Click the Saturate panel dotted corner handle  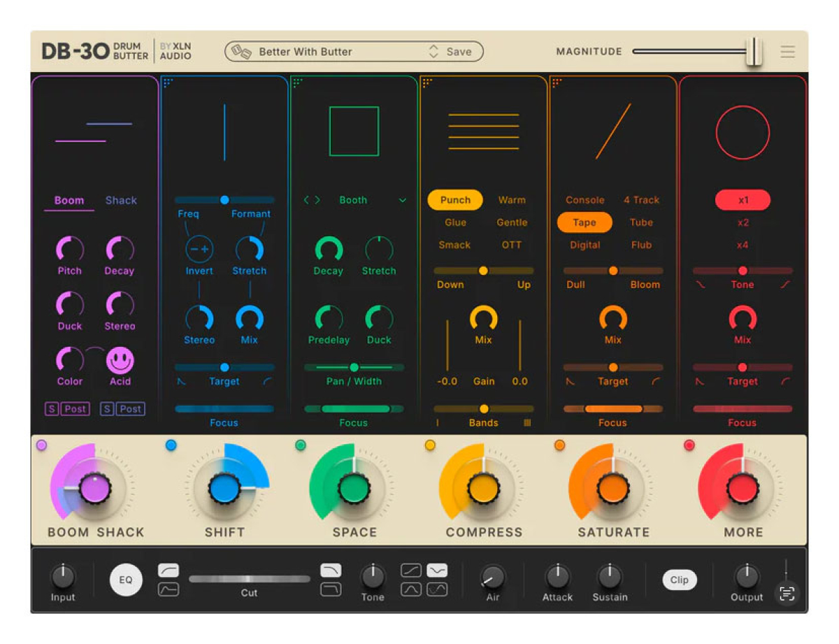[557, 83]
